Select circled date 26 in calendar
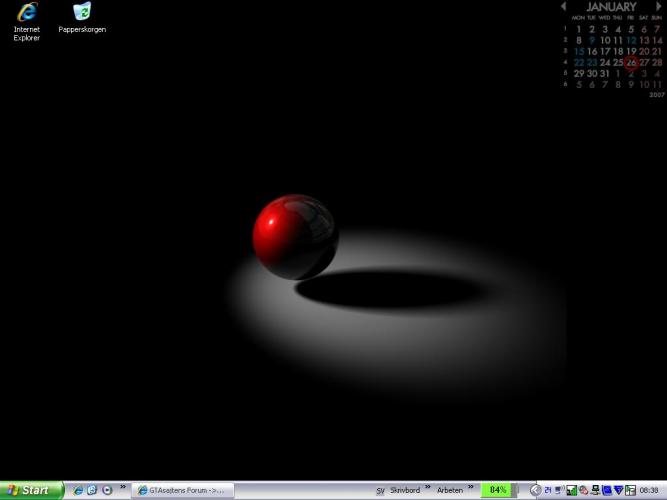The height and width of the screenshot is (500, 667). [x=631, y=62]
